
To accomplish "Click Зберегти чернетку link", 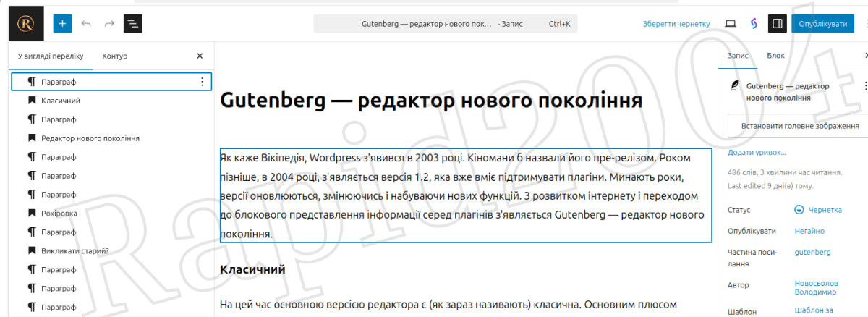I will 676,23.
